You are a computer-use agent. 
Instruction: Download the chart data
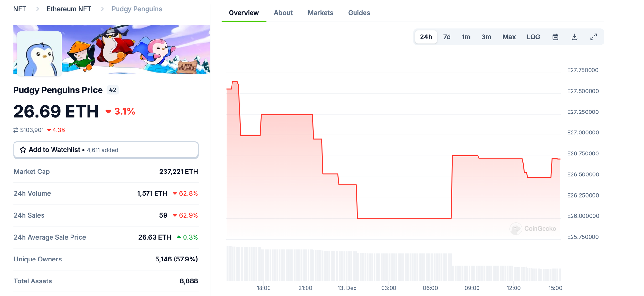pyautogui.click(x=574, y=37)
